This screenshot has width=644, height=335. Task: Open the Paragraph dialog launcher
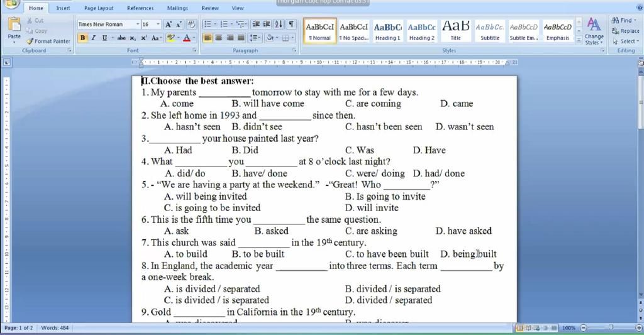coord(294,50)
